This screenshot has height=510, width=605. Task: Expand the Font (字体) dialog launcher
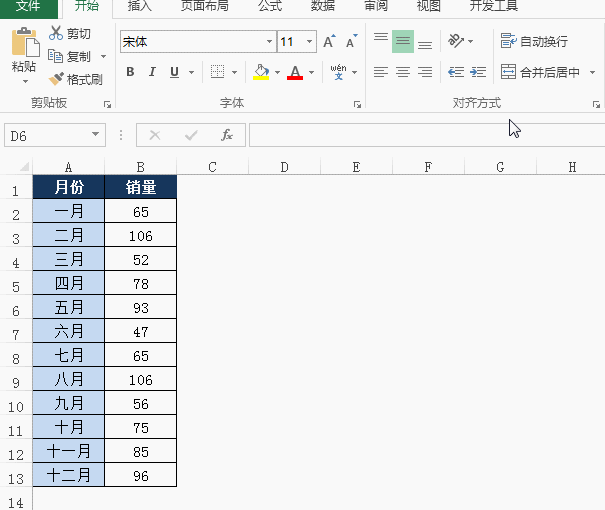357,105
